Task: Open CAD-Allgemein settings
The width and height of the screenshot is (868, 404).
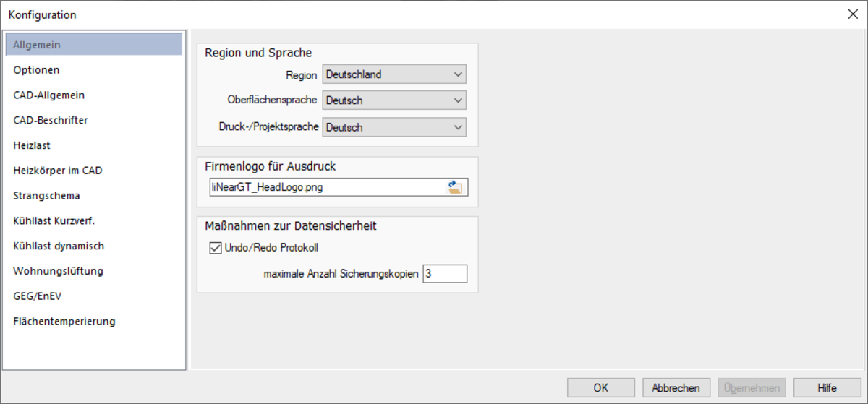Action: pos(94,95)
